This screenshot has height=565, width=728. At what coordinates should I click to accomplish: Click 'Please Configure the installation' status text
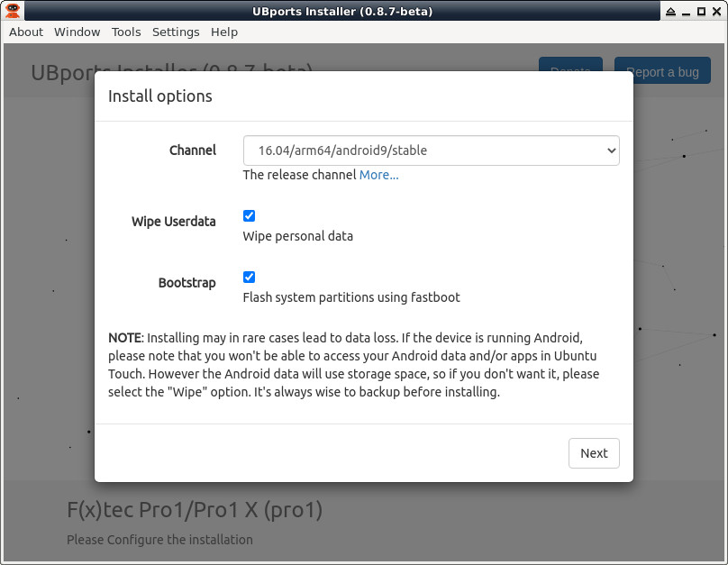point(159,540)
